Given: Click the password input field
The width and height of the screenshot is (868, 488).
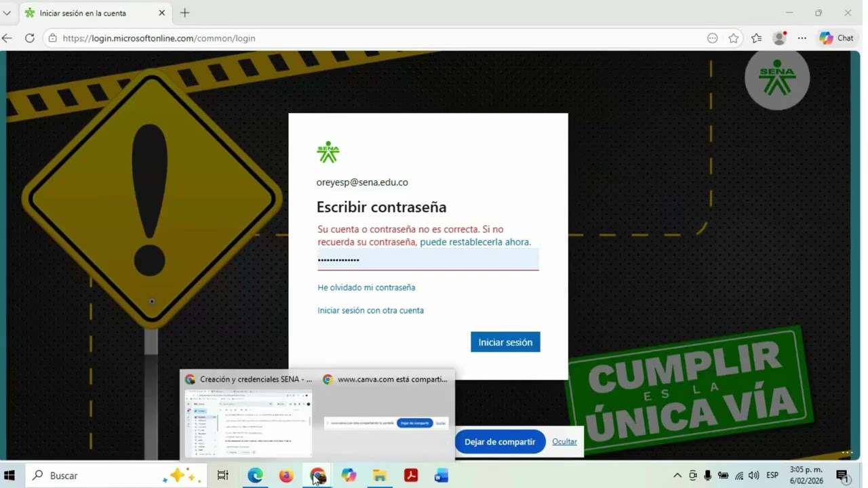Looking at the screenshot, I should coord(428,260).
